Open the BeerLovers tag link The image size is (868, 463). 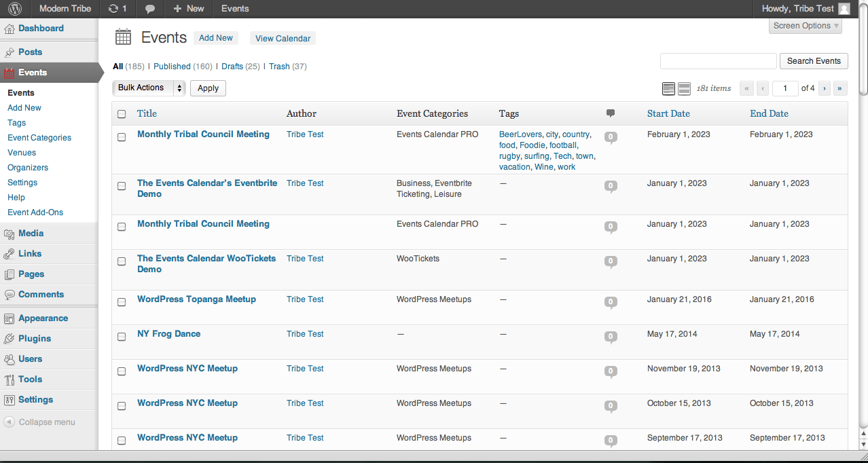(x=520, y=134)
